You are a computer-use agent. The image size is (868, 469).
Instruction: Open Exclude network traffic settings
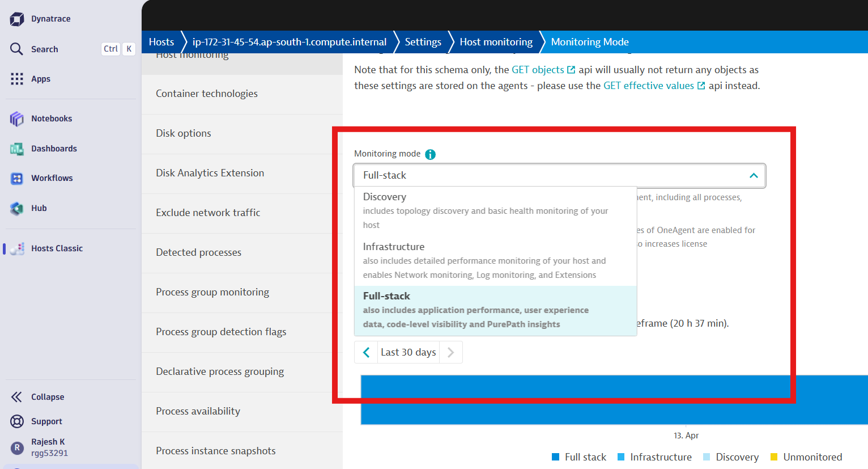tap(242, 213)
